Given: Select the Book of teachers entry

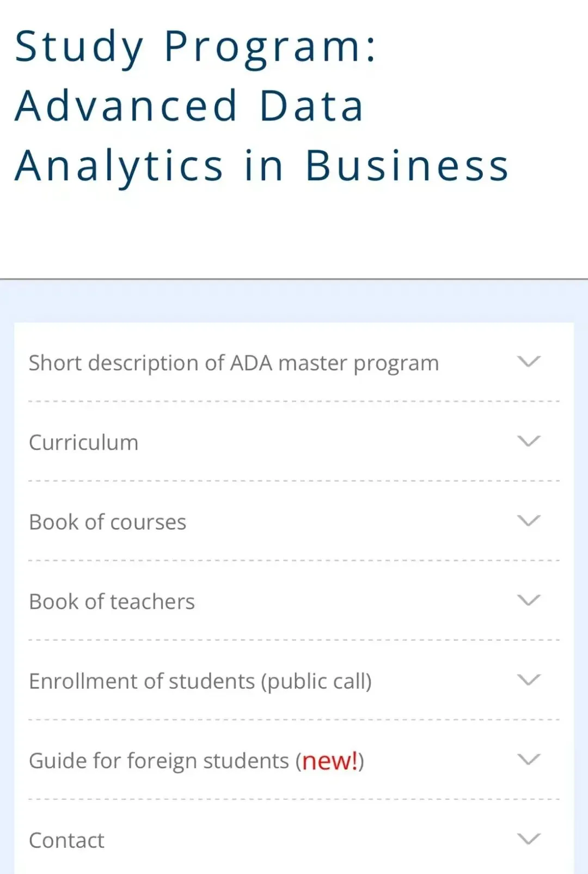Looking at the screenshot, I should (x=112, y=602).
